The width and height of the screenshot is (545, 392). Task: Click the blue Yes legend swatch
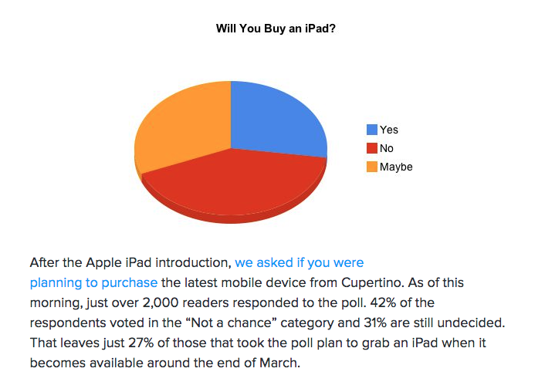pyautogui.click(x=372, y=130)
